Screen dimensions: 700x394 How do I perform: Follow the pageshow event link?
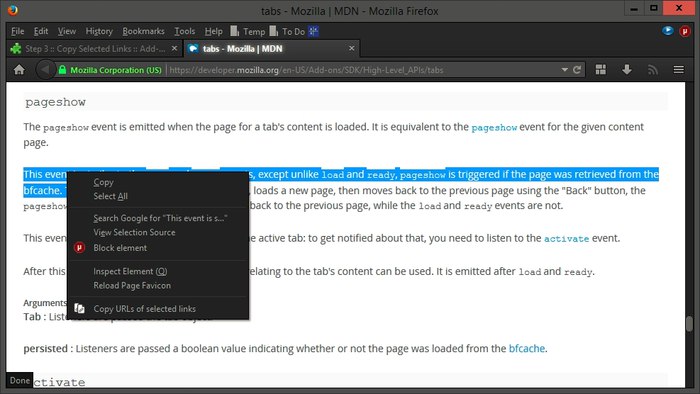click(494, 128)
